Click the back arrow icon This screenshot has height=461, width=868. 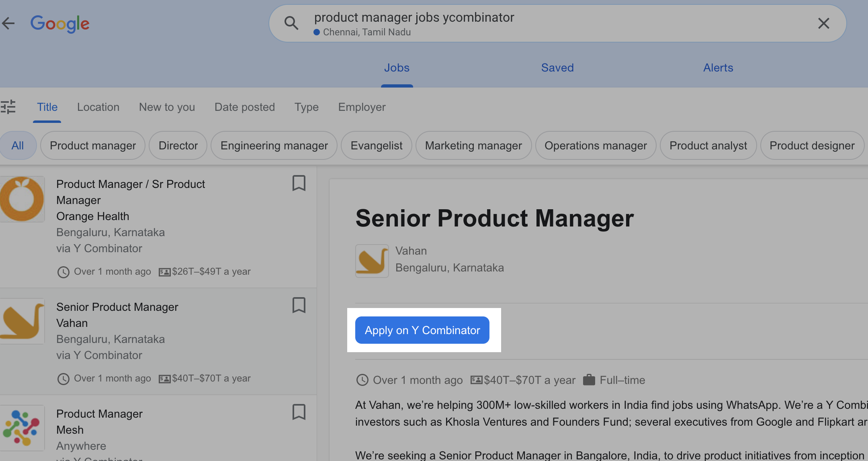8,23
